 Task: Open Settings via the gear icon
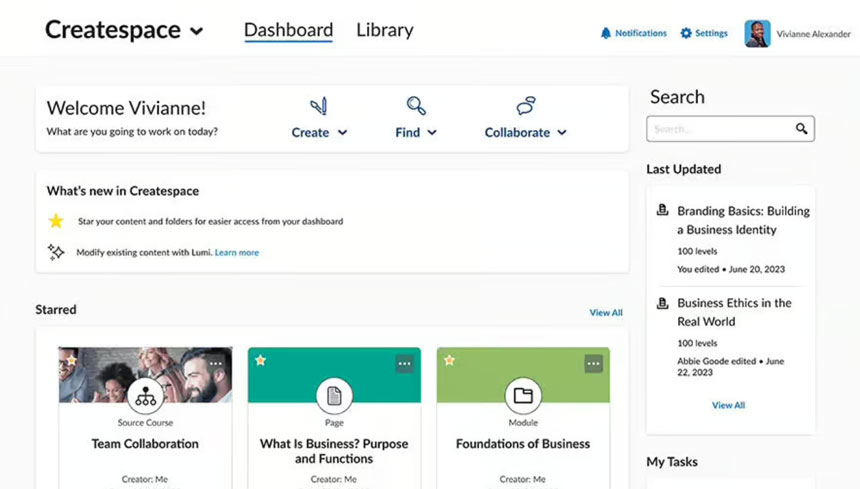pos(686,33)
